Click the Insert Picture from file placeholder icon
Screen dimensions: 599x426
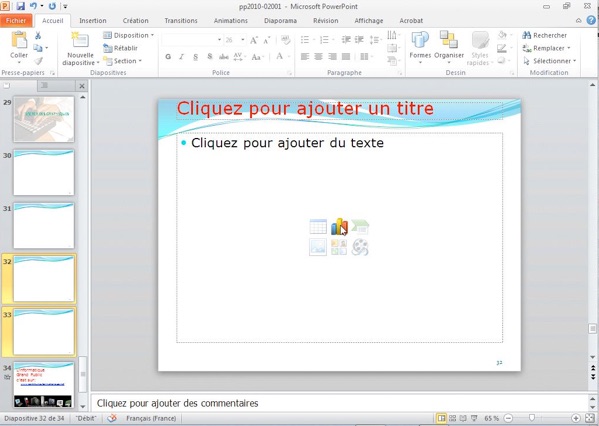[318, 247]
